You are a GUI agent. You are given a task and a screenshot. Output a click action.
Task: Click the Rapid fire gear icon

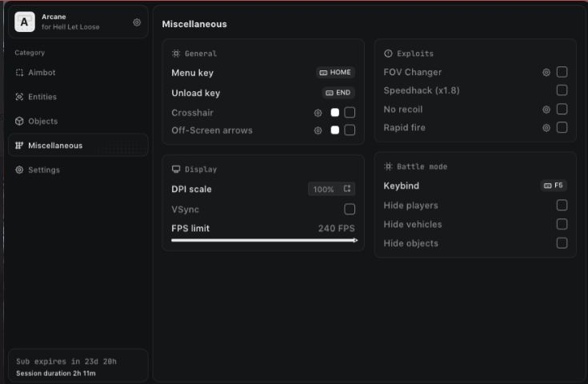pyautogui.click(x=546, y=128)
